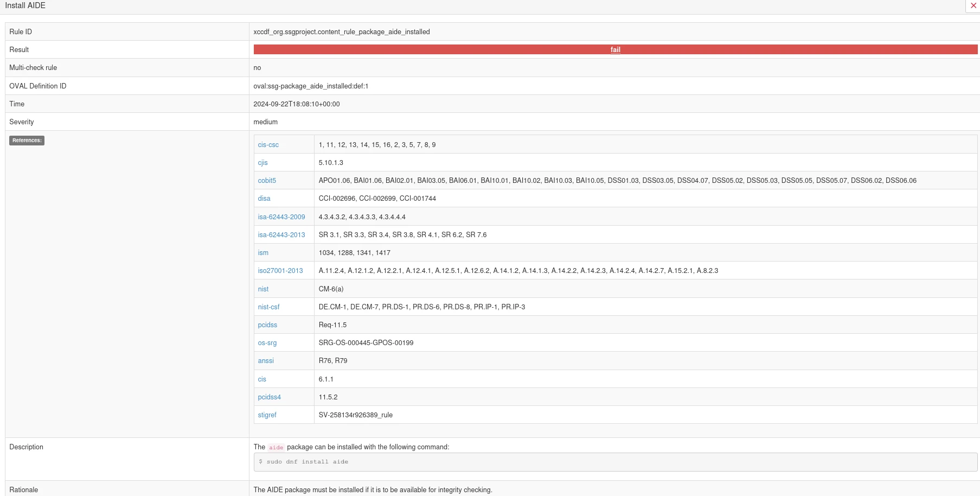980x496 pixels.
Task: Open the cis-csc reference link
Action: click(268, 145)
